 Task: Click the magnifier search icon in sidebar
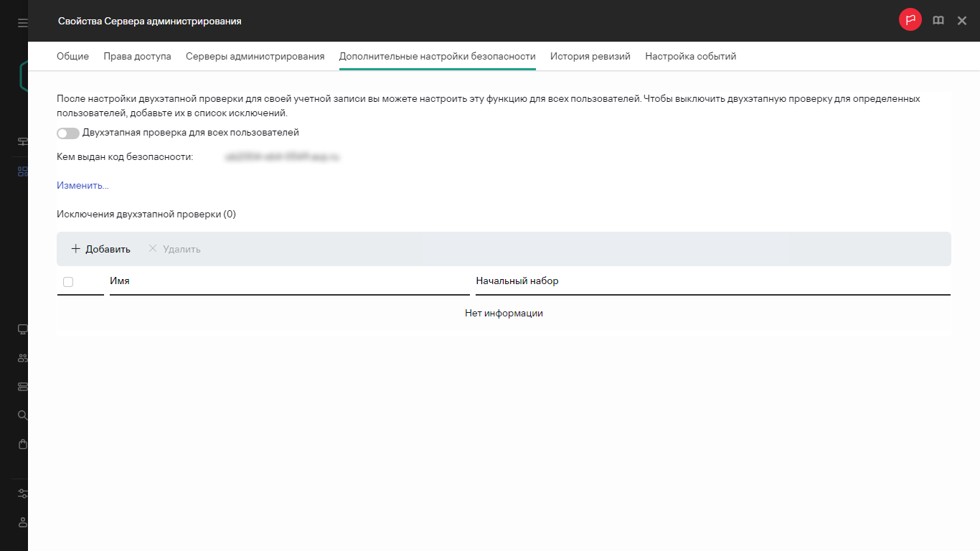[22, 415]
